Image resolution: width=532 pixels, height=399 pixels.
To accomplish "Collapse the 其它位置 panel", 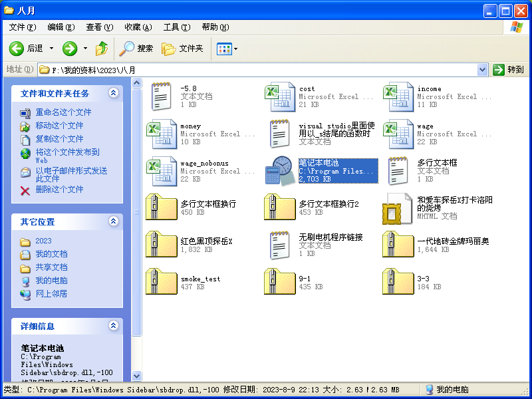I will [113, 221].
